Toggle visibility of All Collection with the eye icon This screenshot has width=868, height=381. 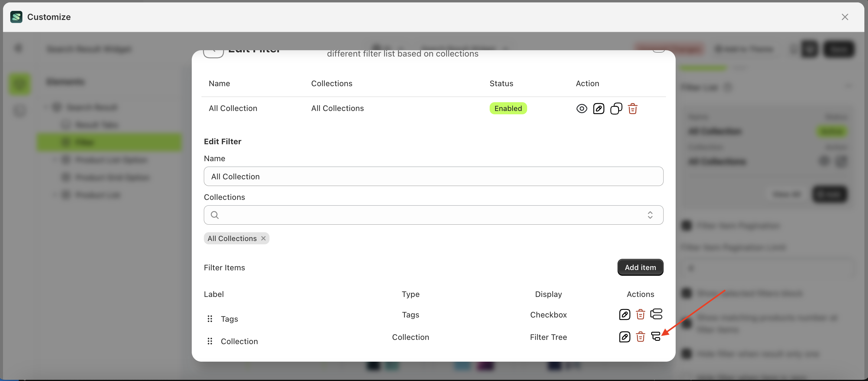[582, 109]
